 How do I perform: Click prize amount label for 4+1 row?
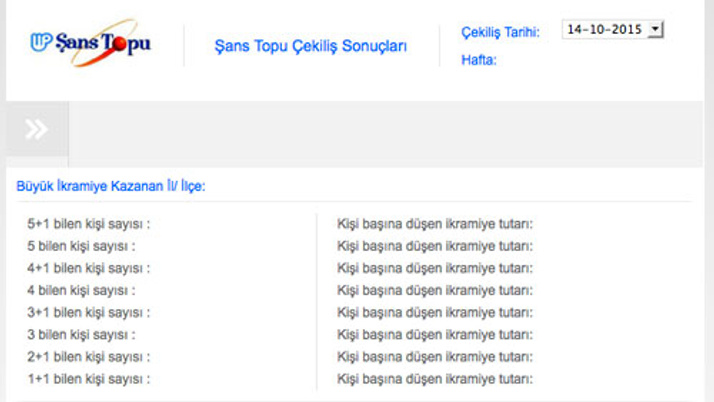tap(435, 268)
